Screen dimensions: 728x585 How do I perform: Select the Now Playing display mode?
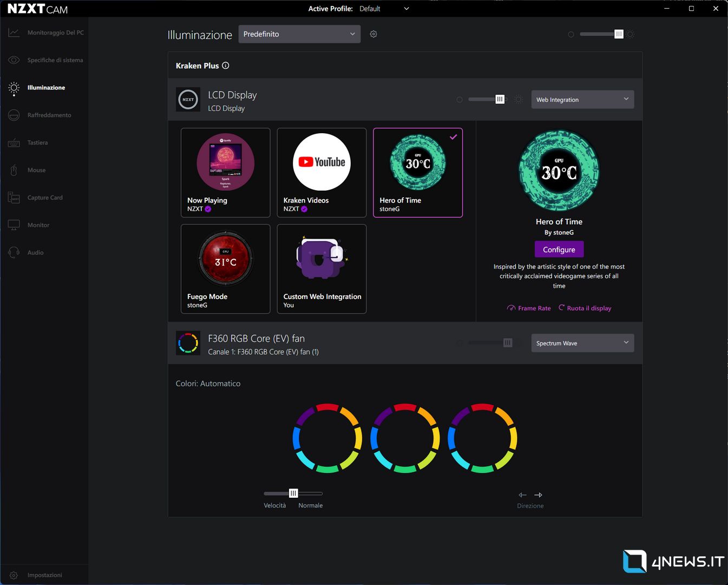point(225,173)
